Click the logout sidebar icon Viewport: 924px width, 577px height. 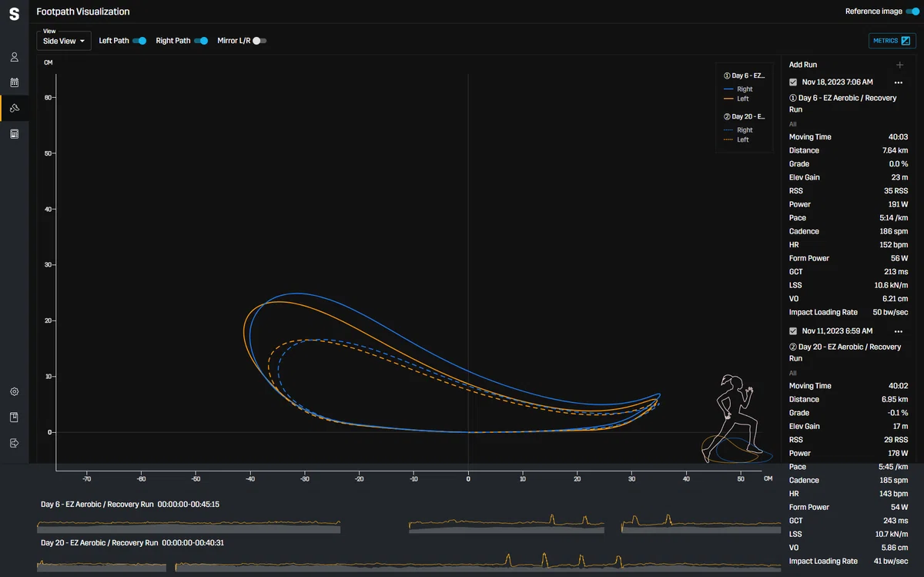14,443
